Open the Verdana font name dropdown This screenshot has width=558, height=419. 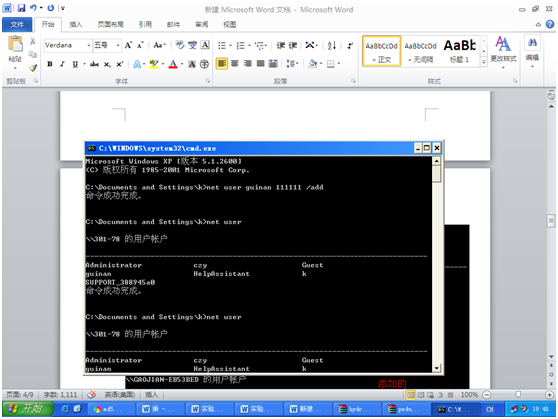(89, 45)
